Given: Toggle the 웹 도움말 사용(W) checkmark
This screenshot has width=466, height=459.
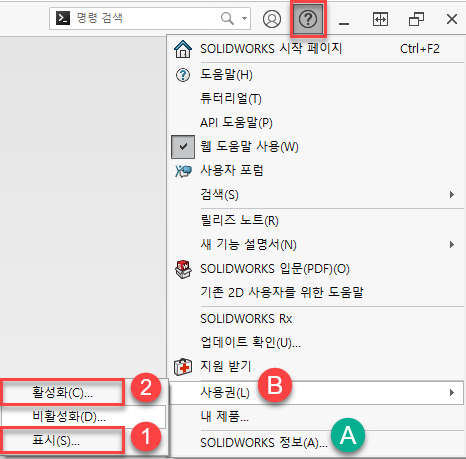Looking at the screenshot, I should (183, 147).
